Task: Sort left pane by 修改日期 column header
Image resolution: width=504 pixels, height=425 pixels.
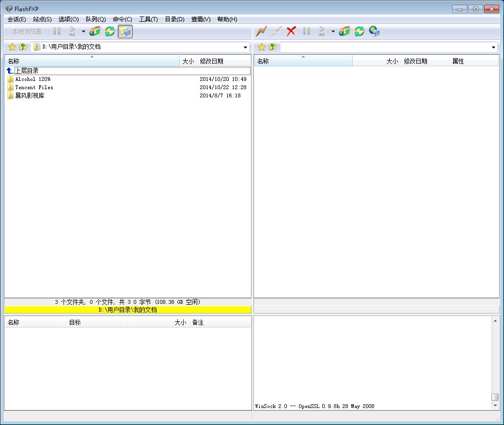Action: [224, 61]
